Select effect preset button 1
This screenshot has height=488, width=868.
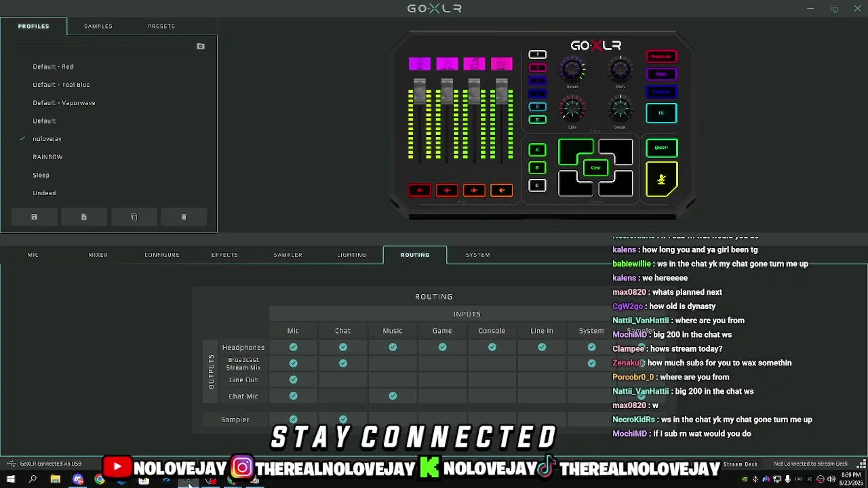pyautogui.click(x=537, y=54)
